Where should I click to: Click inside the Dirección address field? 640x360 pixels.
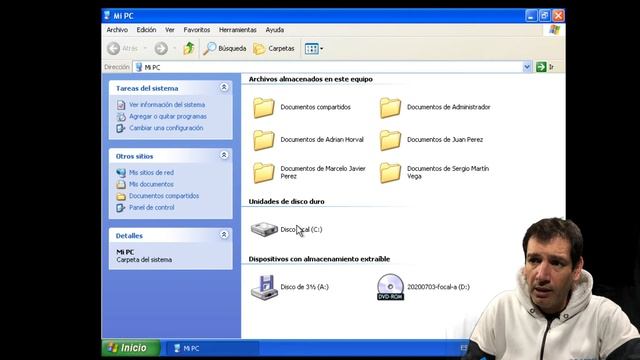coord(328,67)
